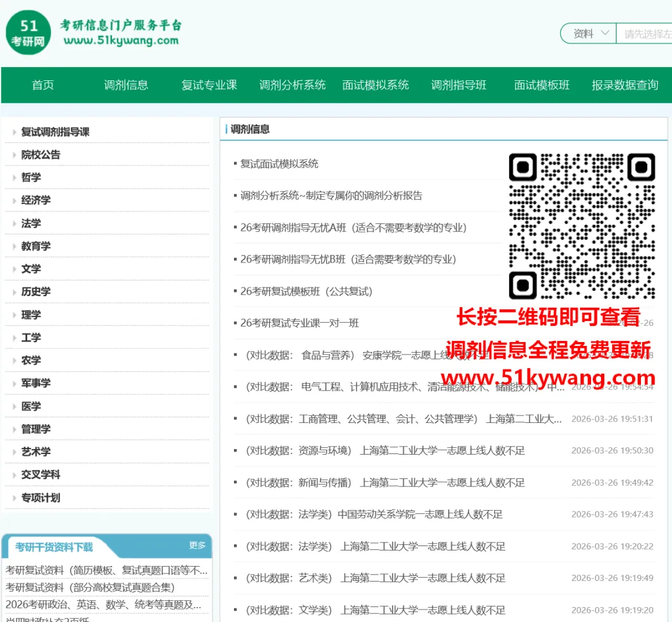Click the QR code image
672x622 pixels.
click(x=582, y=226)
